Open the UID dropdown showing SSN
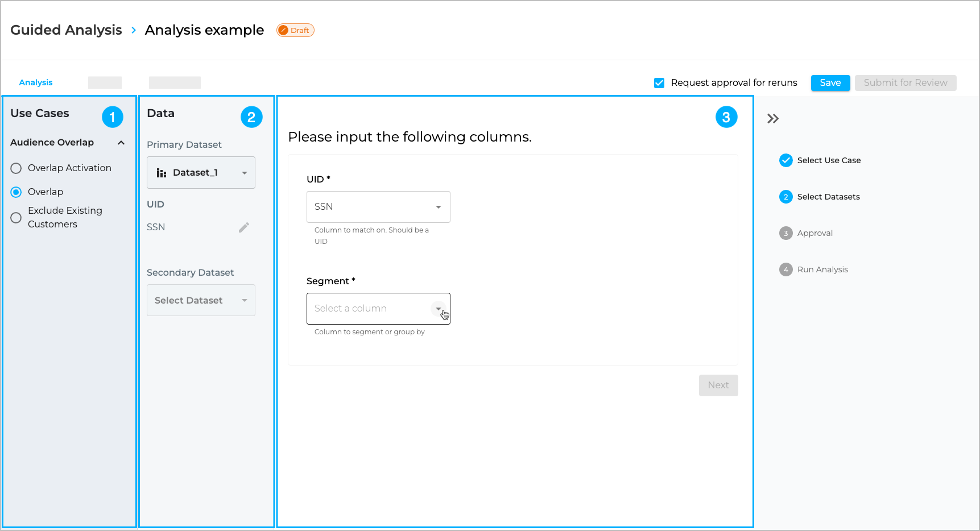The width and height of the screenshot is (980, 531). coord(378,207)
